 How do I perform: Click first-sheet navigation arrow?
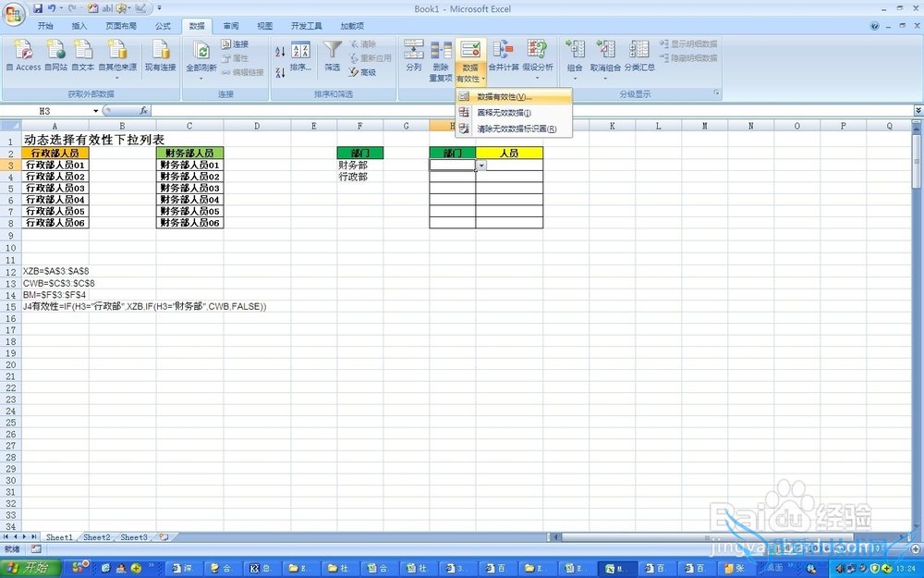point(6,536)
